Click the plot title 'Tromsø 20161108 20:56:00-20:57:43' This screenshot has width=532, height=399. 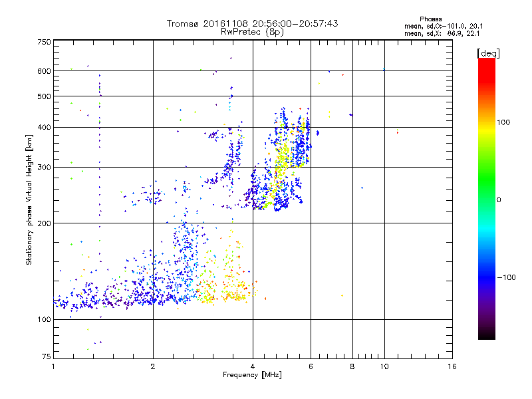pyautogui.click(x=252, y=23)
